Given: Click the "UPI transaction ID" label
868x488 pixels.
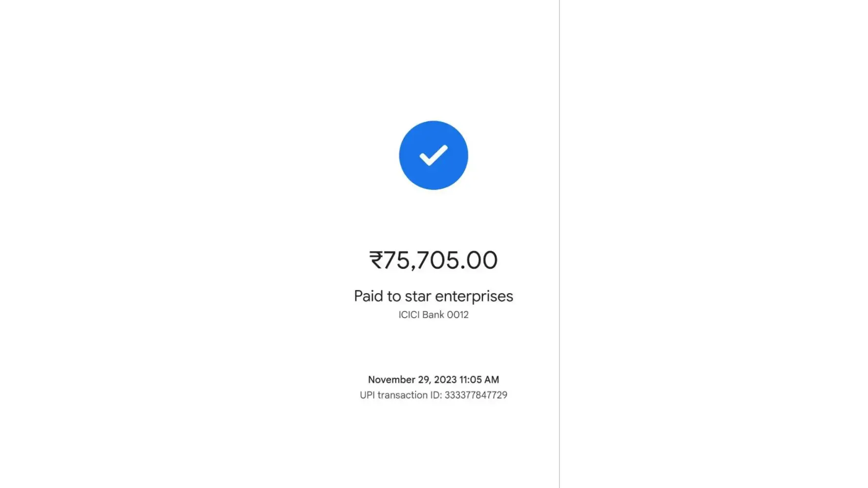Looking at the screenshot, I should (400, 395).
